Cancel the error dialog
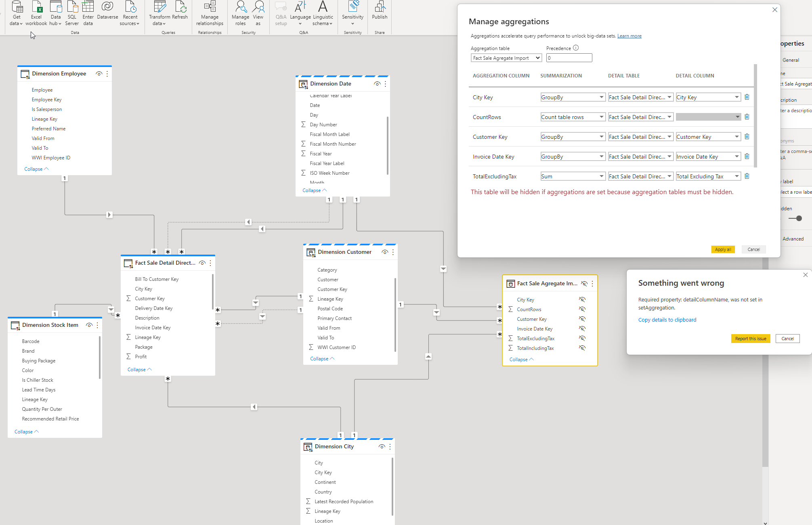812x525 pixels. point(787,339)
